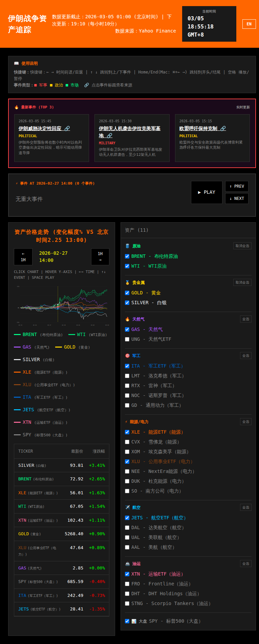The image size is (259, 644).
Task: Click link icon next to 欧盟呼吁保持克制
Action: pos(223,128)
